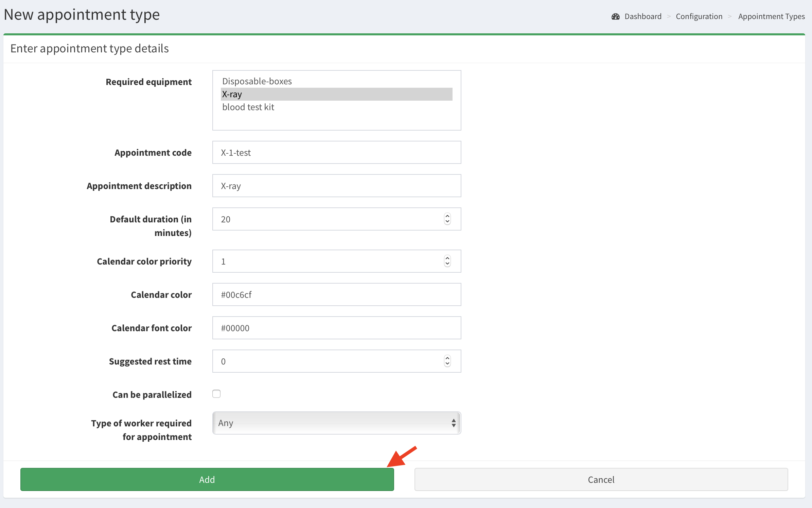The height and width of the screenshot is (508, 812).
Task: Decrease default duration with down arrow
Action: click(x=447, y=222)
